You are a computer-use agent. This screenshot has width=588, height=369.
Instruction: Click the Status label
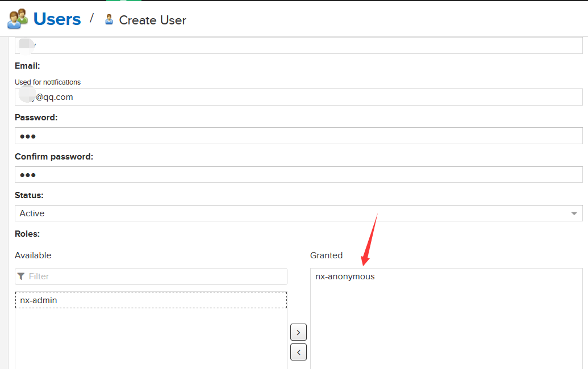(x=29, y=195)
